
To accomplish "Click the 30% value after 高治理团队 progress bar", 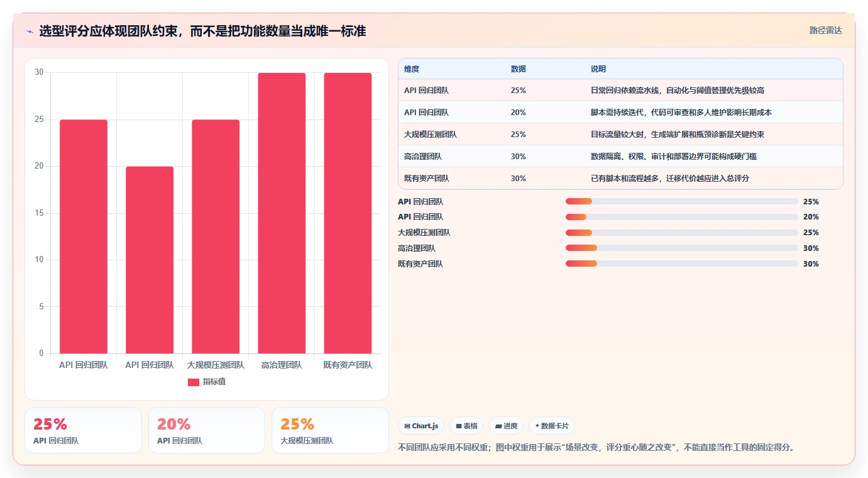I will [x=811, y=248].
